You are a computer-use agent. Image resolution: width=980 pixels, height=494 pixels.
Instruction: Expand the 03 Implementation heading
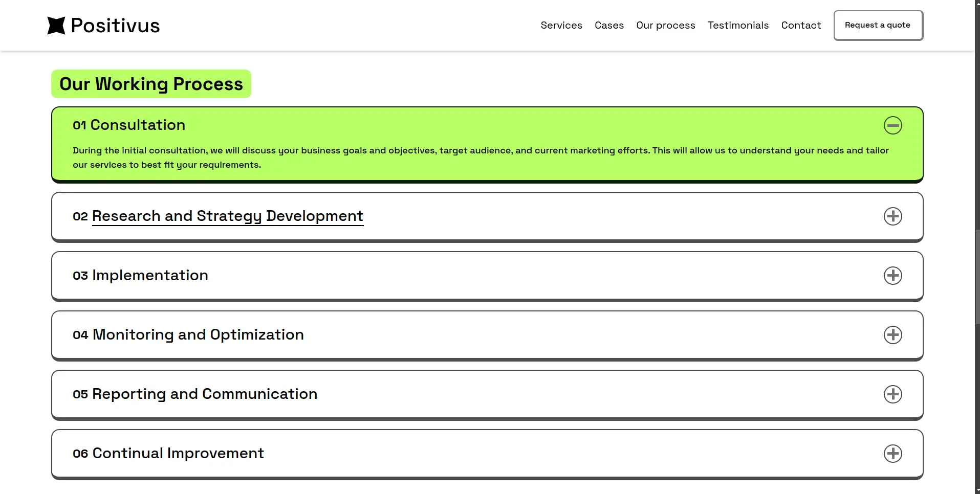click(x=149, y=276)
